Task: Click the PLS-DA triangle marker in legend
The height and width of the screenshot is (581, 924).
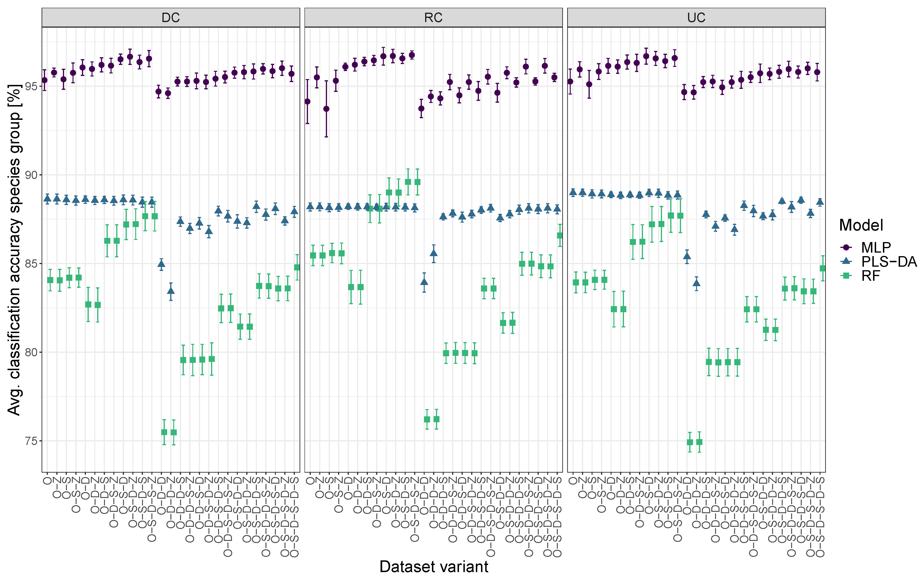Action: point(846,262)
